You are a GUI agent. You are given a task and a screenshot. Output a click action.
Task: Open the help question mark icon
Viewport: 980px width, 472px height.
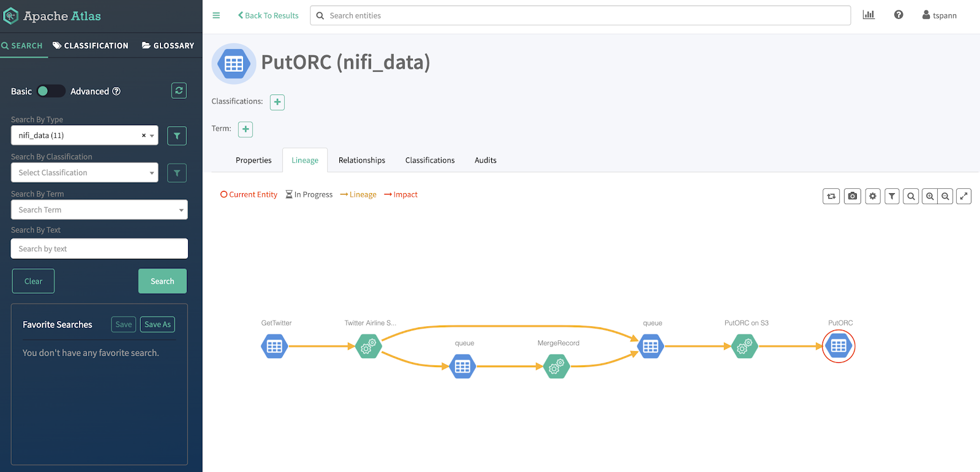pos(899,15)
